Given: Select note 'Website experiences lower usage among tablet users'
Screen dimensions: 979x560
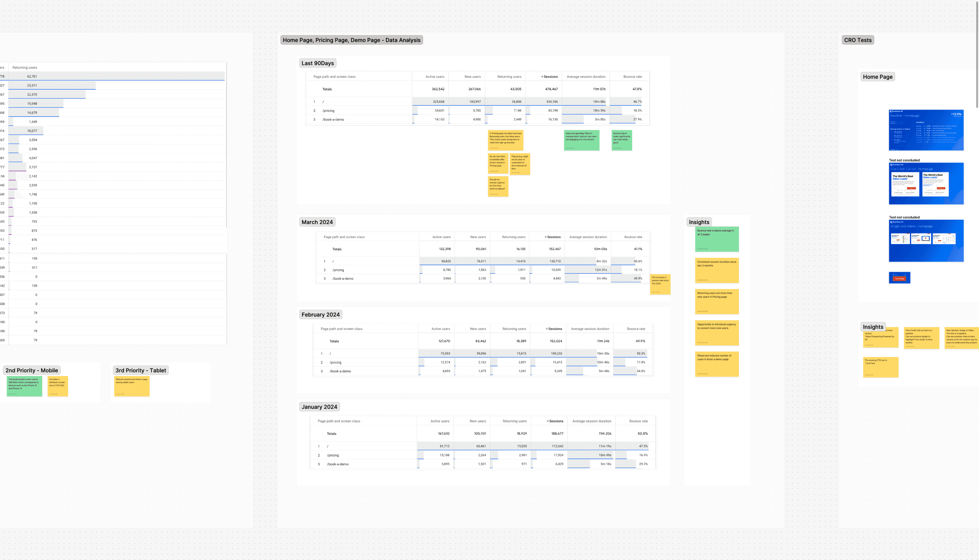Looking at the screenshot, I should 131,386.
